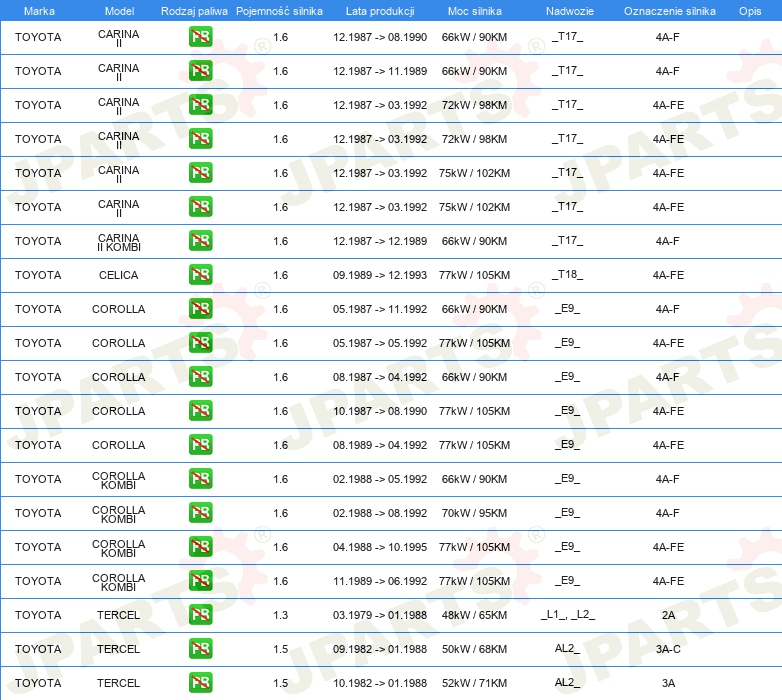Click the body code '_T18_'
This screenshot has width=782, height=700.
click(x=568, y=274)
